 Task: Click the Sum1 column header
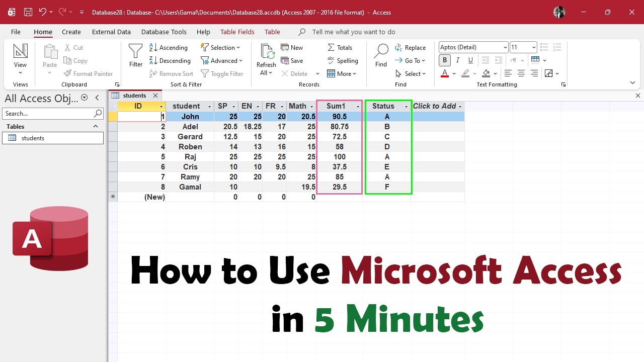(x=339, y=106)
